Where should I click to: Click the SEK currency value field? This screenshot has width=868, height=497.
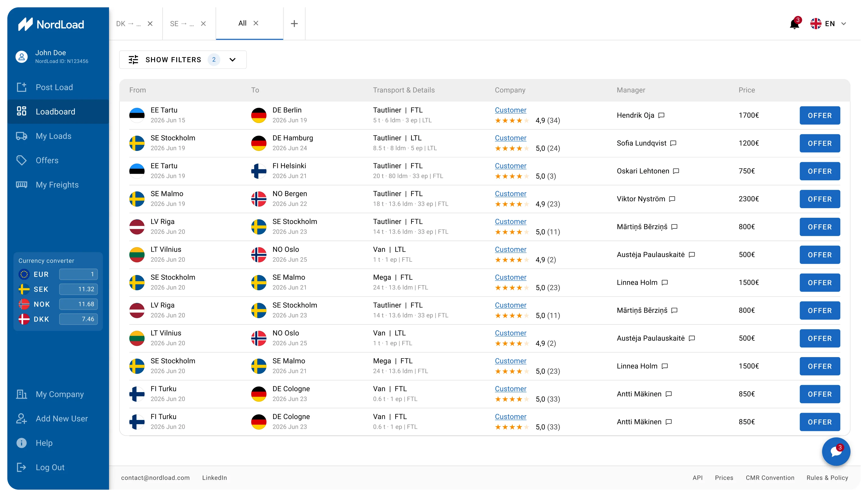point(78,289)
